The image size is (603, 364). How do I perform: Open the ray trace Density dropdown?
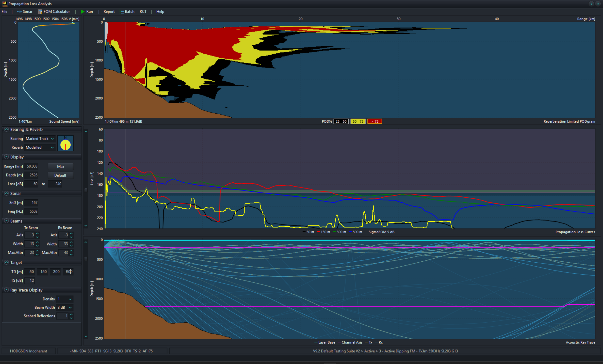tap(65, 299)
